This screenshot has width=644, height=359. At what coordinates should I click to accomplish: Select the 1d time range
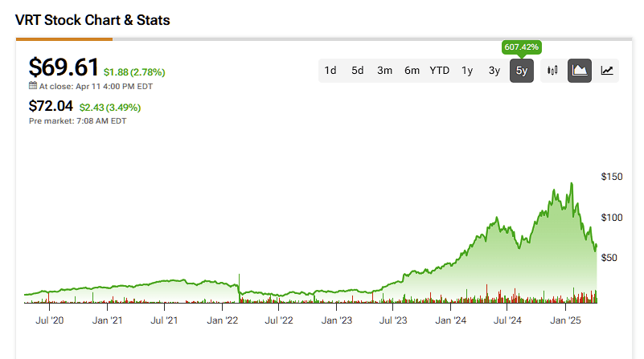[330, 71]
